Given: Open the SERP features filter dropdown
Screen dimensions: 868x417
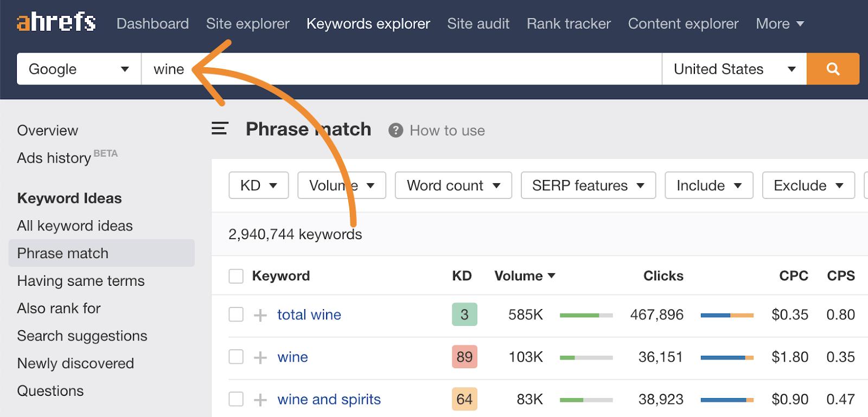Looking at the screenshot, I should coord(588,185).
